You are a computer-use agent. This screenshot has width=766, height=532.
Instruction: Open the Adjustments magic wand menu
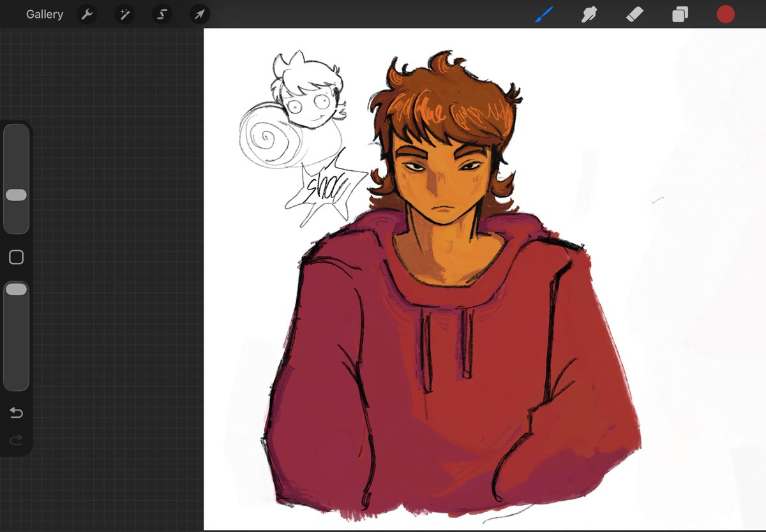click(124, 14)
